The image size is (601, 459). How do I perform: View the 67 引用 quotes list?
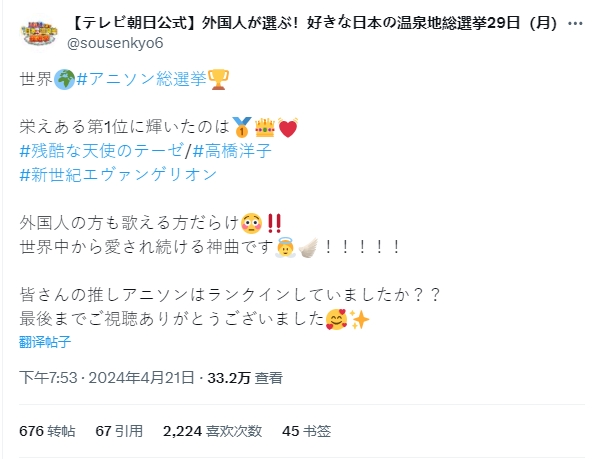click(x=121, y=431)
